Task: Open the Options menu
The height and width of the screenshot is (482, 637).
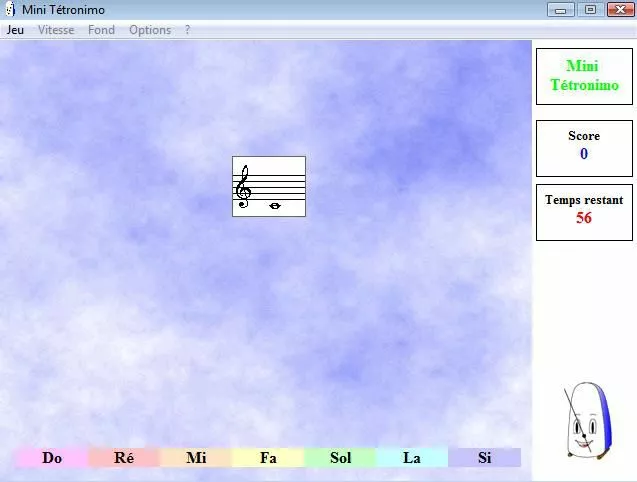Action: click(150, 30)
